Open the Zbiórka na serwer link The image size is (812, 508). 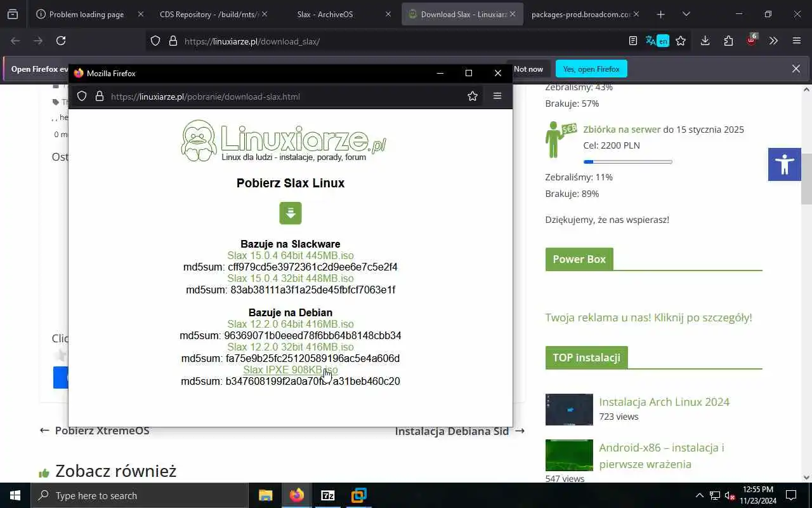622,129
